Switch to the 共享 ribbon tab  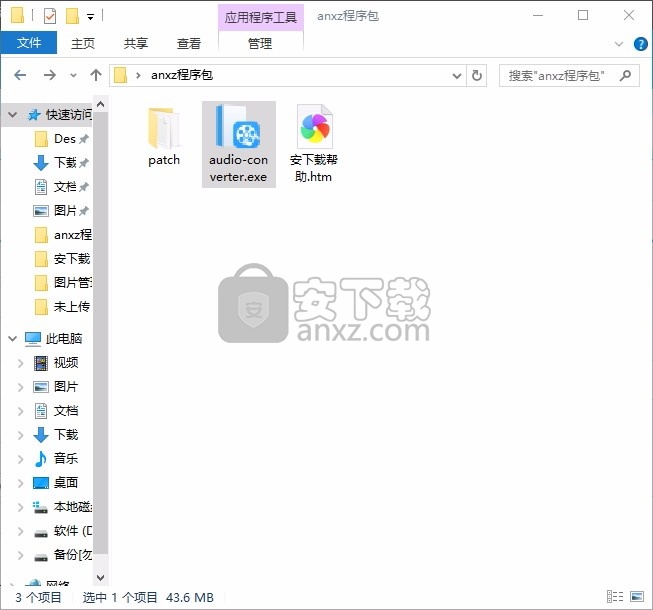[136, 43]
